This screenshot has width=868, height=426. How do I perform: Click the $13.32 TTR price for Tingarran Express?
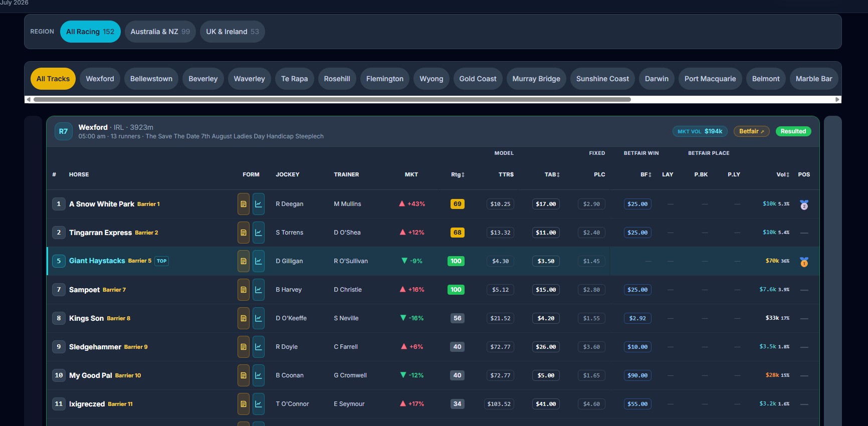point(500,233)
